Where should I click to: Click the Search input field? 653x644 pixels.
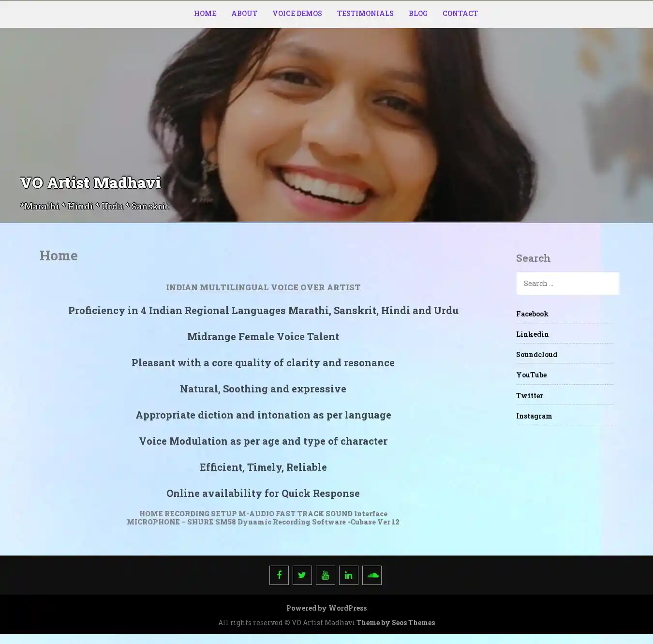point(567,284)
